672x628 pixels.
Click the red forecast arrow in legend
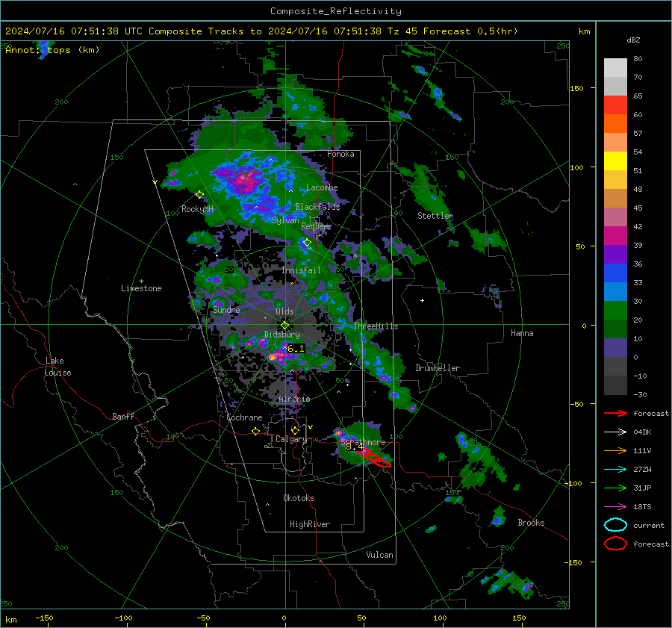(x=615, y=413)
